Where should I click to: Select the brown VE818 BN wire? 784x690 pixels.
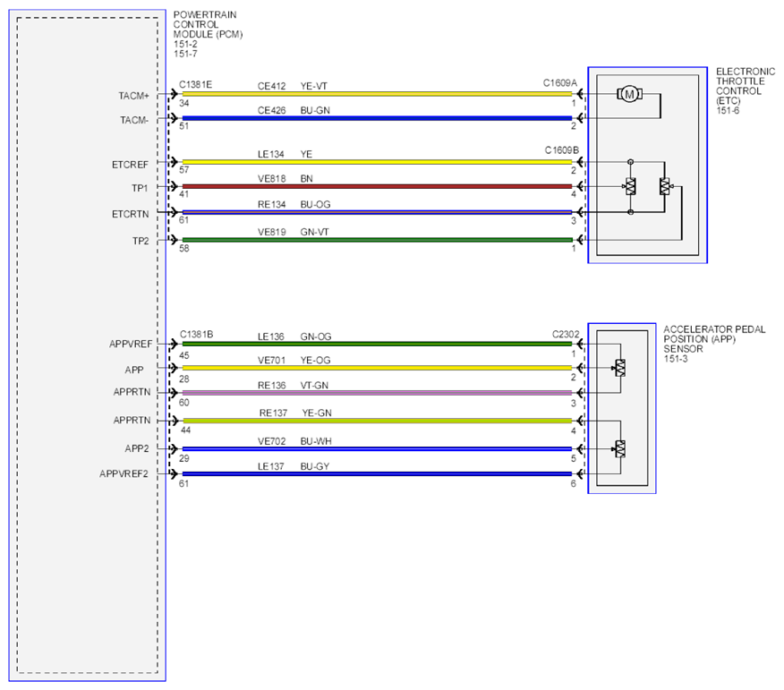(377, 186)
